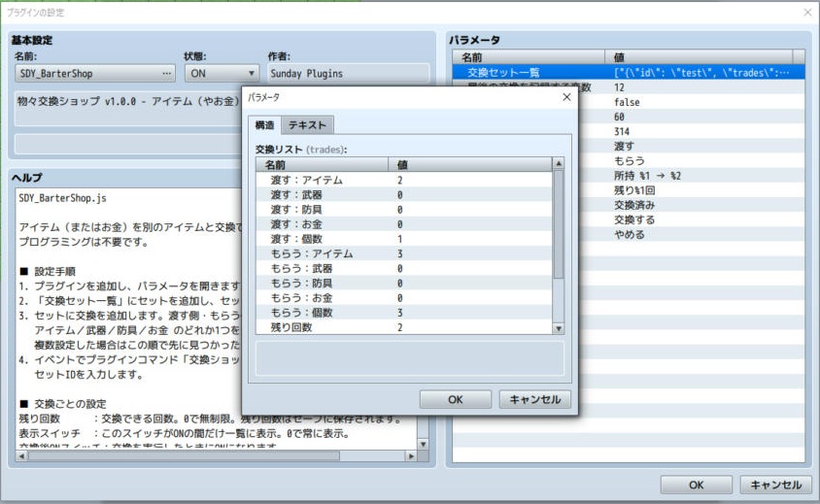Select the 残り回数 row
The width and height of the screenshot is (820, 504).
click(x=403, y=326)
